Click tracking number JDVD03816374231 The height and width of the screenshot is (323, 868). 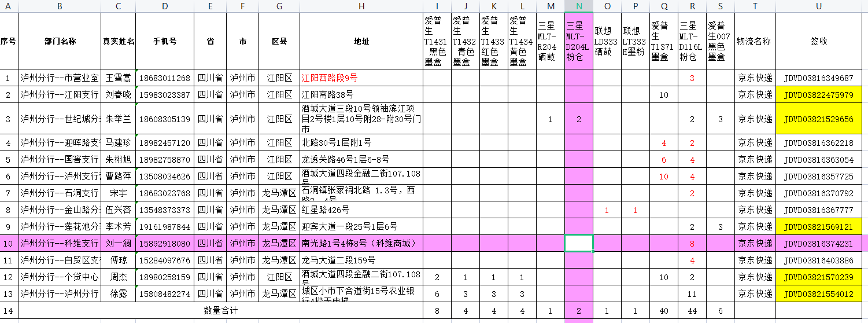coord(819,243)
